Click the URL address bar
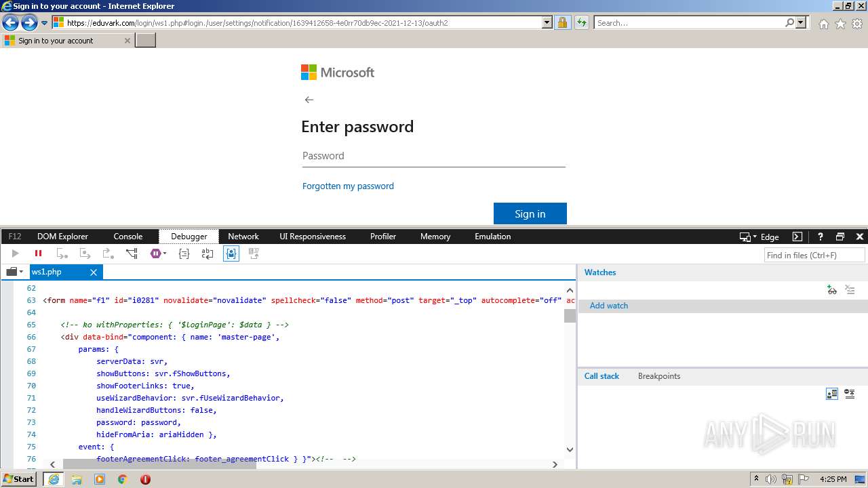This screenshot has width=868, height=488. (302, 23)
